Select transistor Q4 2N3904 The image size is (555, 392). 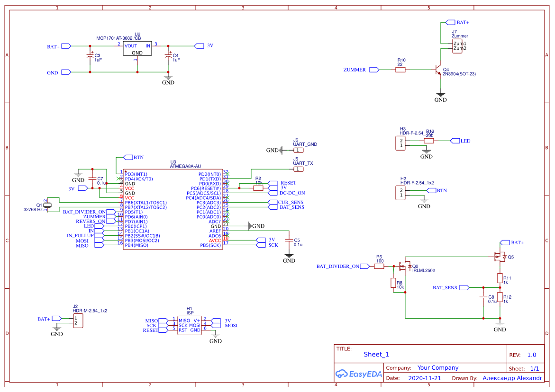438,70
